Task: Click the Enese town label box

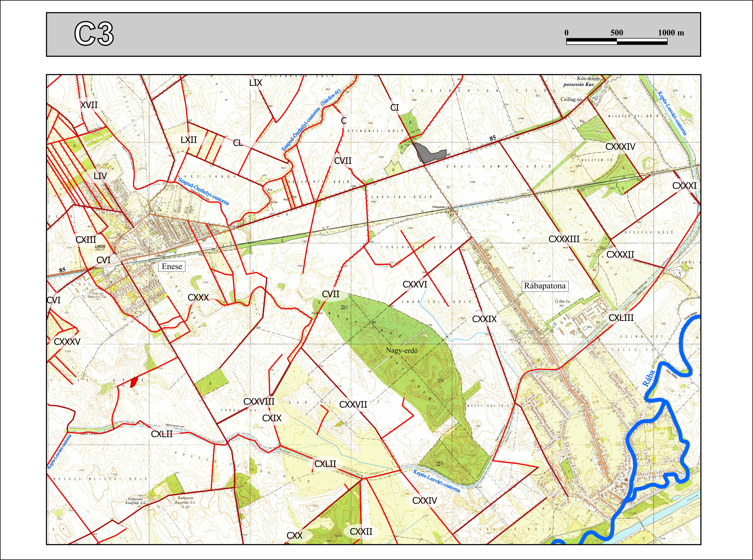Action: coord(172,266)
